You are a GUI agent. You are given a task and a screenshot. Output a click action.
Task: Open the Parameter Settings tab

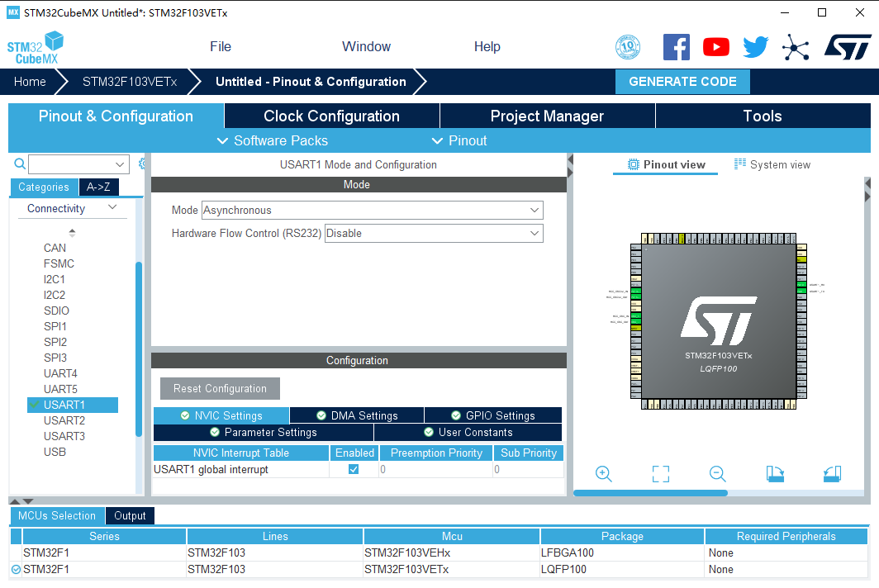[x=264, y=432]
